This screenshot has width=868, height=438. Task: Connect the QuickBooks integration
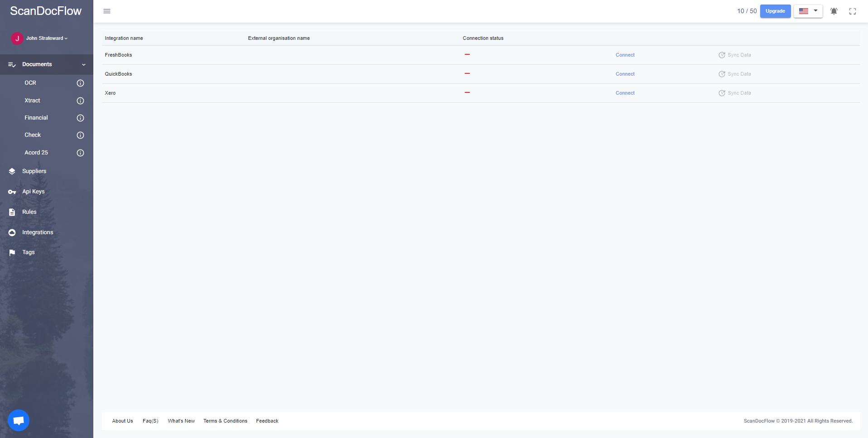625,74
